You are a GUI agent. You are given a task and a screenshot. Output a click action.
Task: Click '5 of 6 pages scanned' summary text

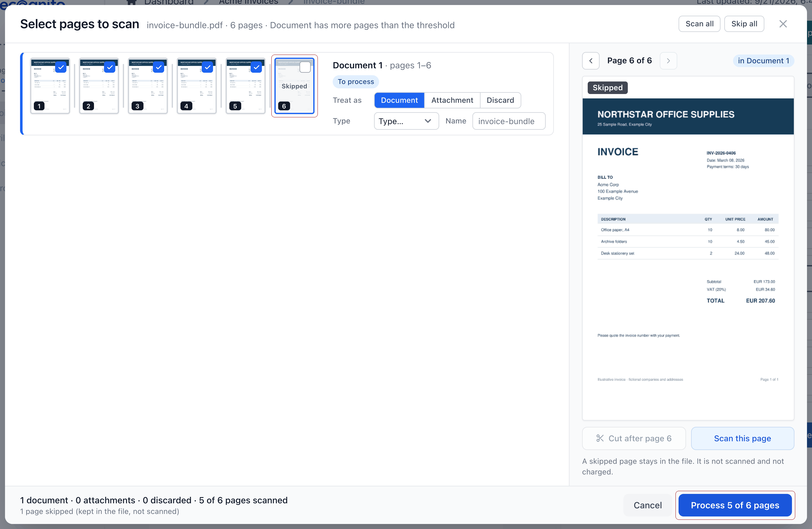pos(243,500)
